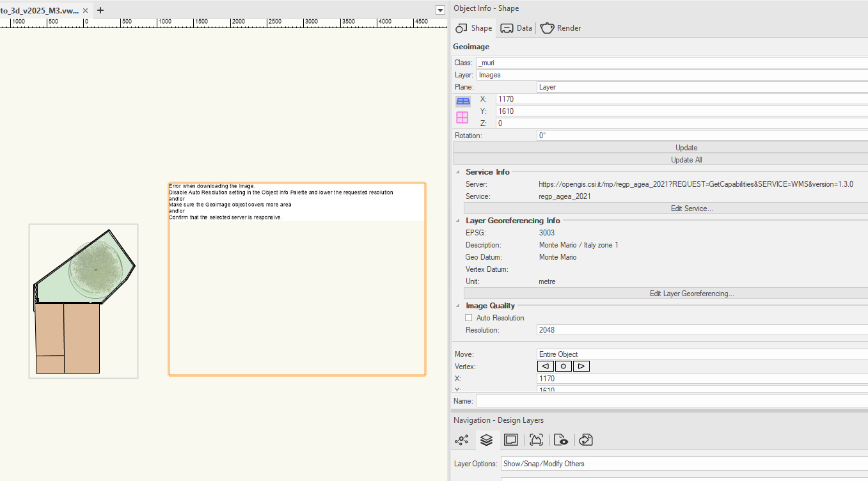Screen dimensions: 868x481
Task: Select the previous vertex arrow button
Action: [545, 367]
